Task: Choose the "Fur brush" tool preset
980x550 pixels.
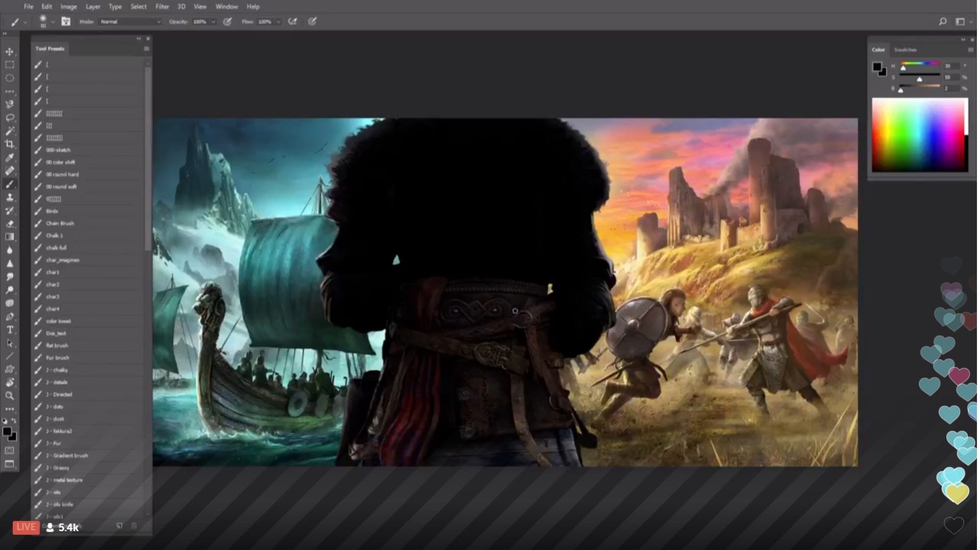Action: pos(57,357)
